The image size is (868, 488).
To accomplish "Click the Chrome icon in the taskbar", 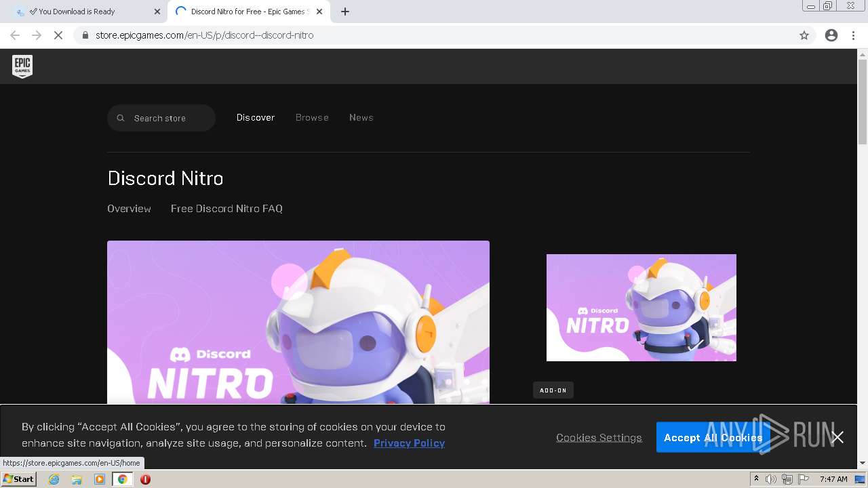I will (123, 479).
